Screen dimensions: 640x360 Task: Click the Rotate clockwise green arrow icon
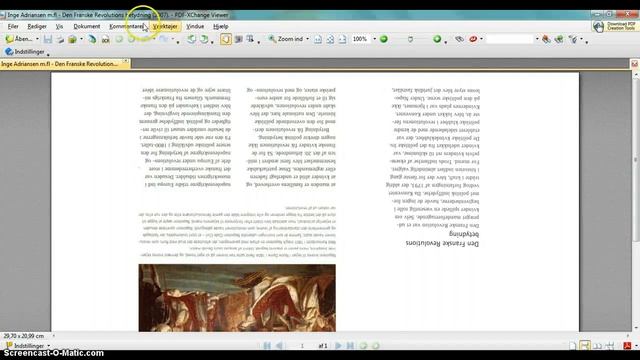point(204,39)
